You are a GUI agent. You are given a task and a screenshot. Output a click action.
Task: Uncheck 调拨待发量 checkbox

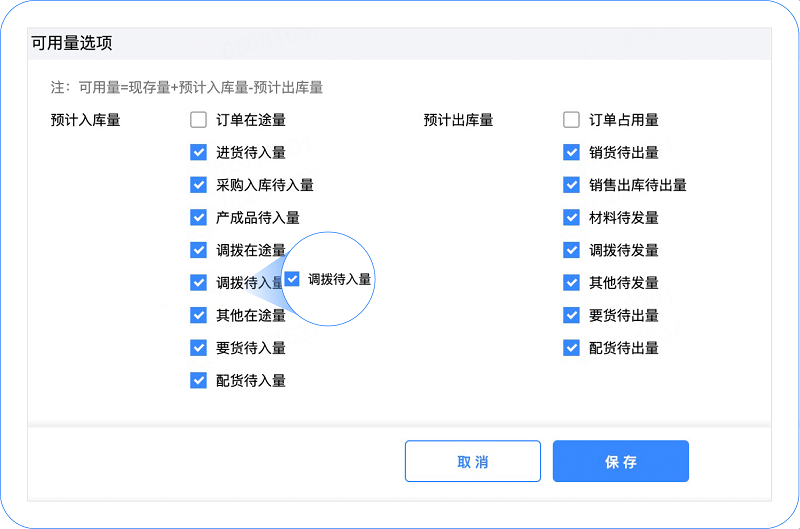coord(571,250)
